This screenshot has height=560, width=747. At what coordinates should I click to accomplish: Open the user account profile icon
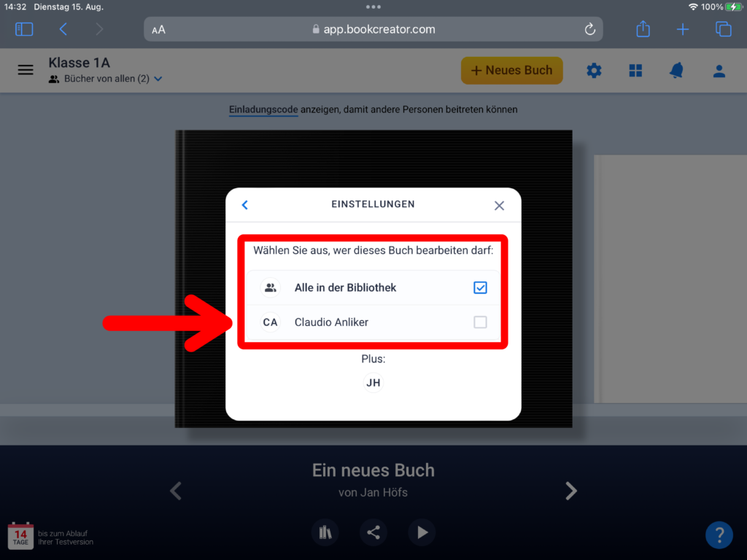click(x=719, y=71)
